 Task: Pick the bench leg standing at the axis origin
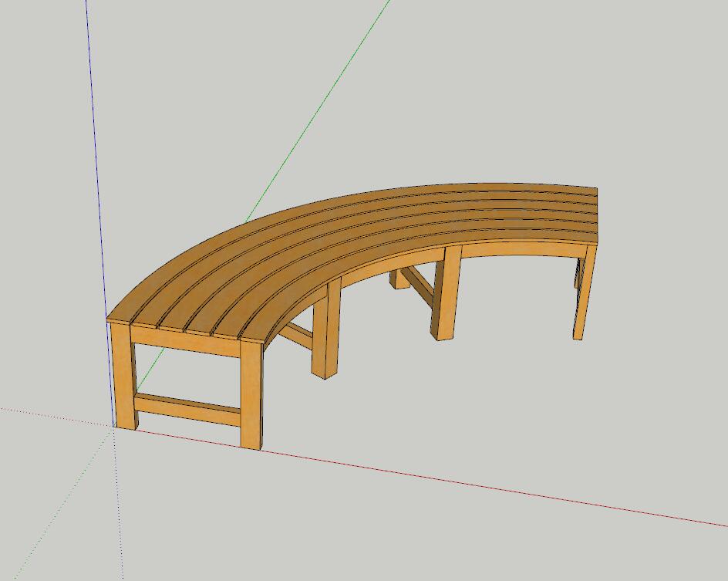123,375
